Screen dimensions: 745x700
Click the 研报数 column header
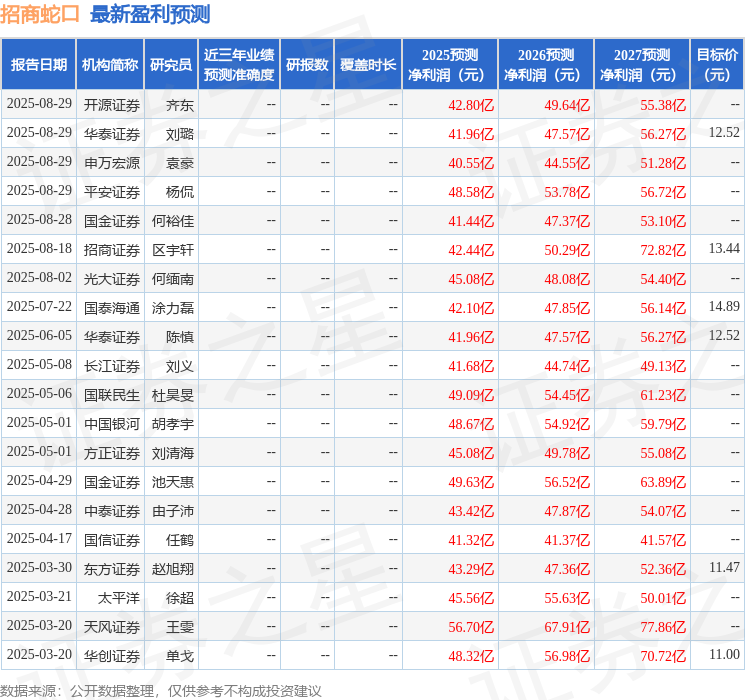tap(307, 65)
